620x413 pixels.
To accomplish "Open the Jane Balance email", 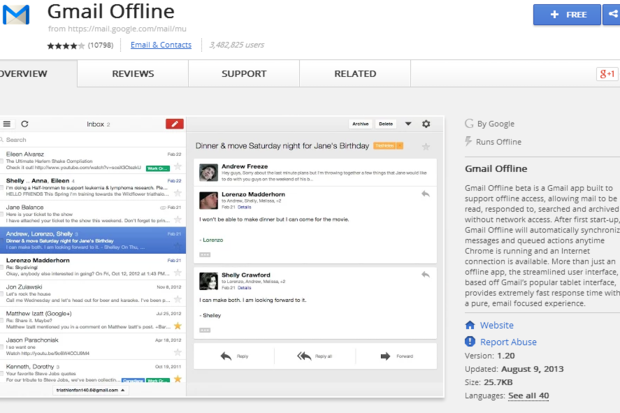I will [93, 214].
